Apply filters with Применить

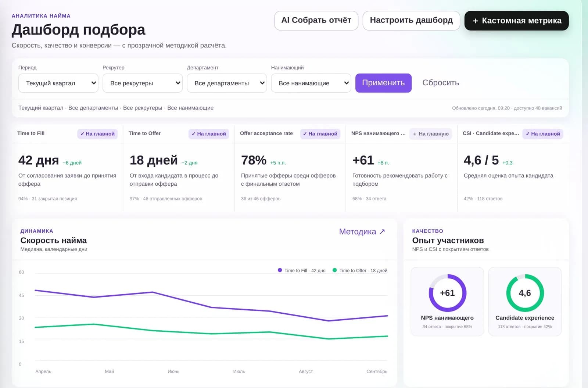coord(383,83)
